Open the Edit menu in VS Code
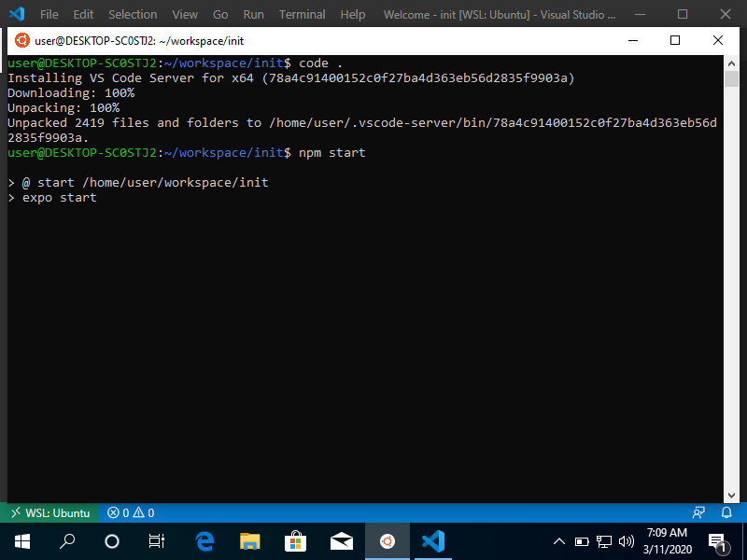 point(83,14)
